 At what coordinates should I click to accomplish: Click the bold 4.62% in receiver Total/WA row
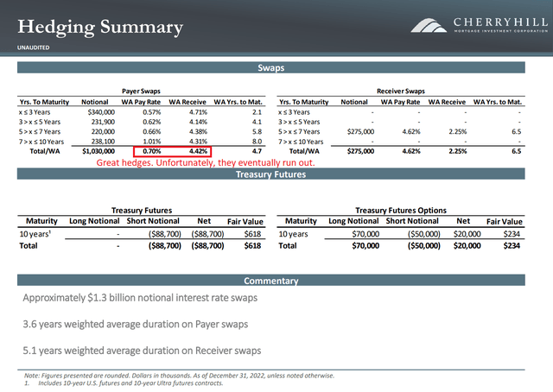tap(411, 151)
